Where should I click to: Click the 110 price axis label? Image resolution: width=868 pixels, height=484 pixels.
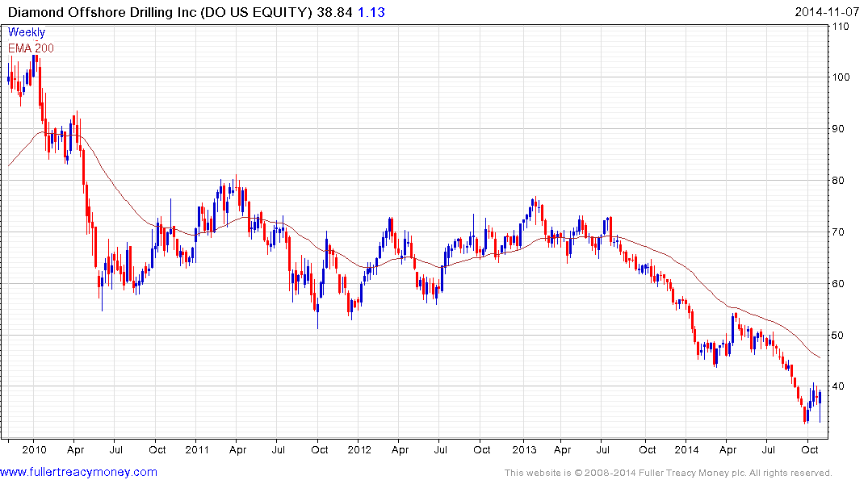click(841, 27)
